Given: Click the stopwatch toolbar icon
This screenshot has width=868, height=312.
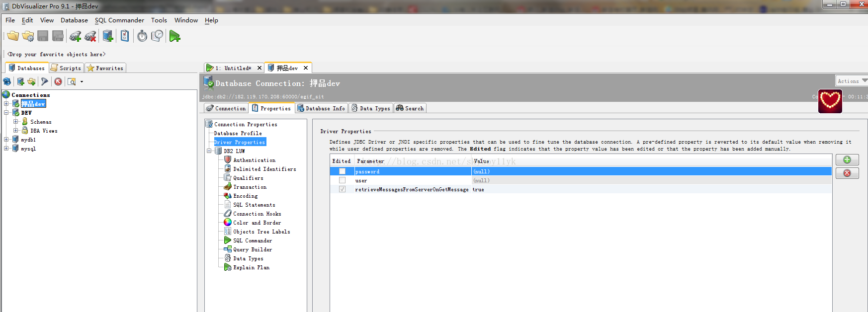Looking at the screenshot, I should [x=142, y=36].
